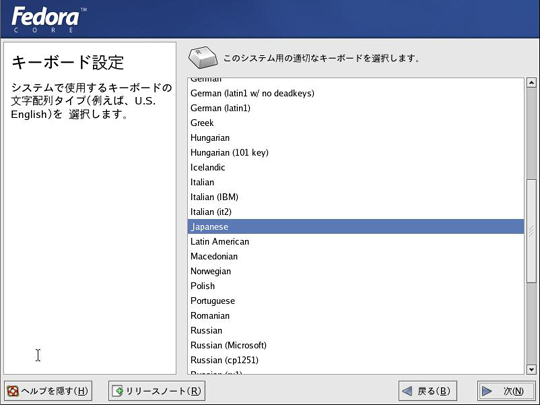Select Italian (IBM) layout
This screenshot has width=540, height=405.
coord(356,197)
